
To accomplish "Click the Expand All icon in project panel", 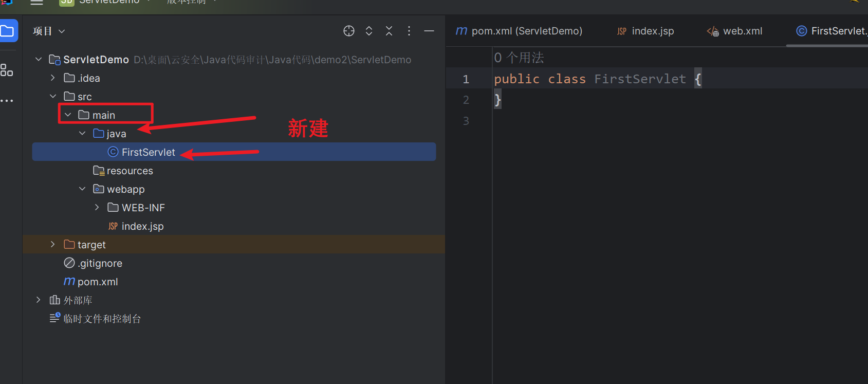I will [369, 31].
